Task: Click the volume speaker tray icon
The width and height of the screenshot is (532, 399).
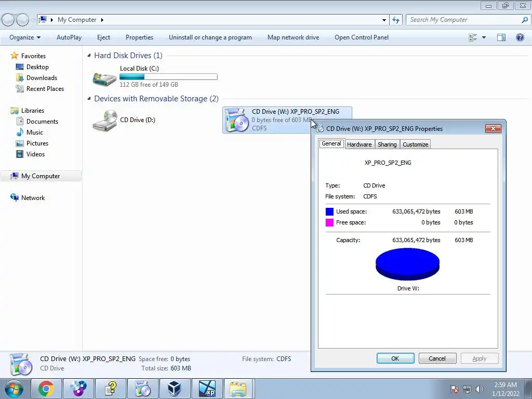Action: point(480,389)
